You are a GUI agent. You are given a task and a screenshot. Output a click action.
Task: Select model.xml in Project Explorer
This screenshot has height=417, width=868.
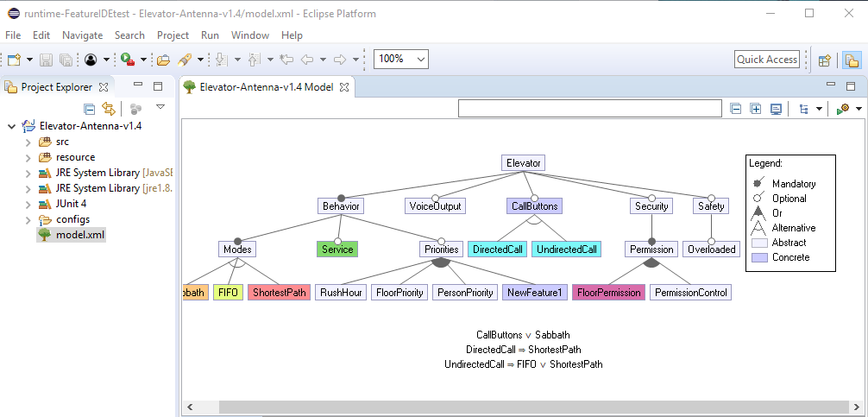point(72,235)
